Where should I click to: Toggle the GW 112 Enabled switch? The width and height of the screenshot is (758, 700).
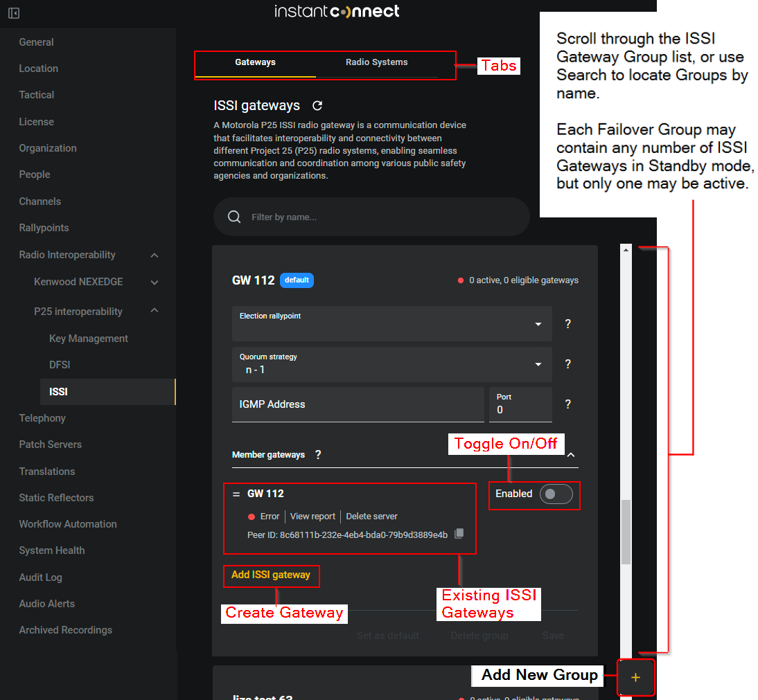click(x=556, y=494)
